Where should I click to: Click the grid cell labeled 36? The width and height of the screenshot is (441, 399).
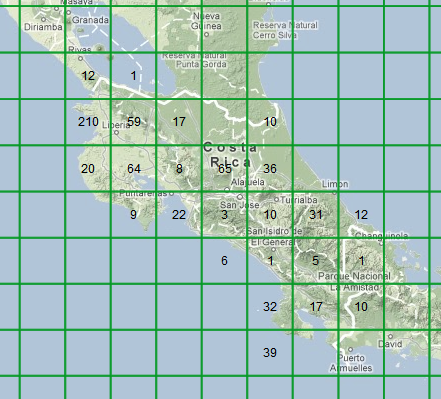(270, 169)
